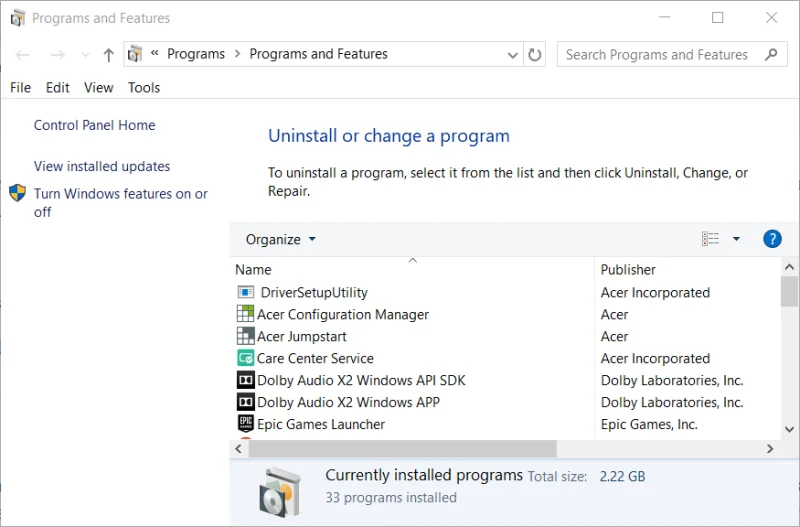
Task: Expand the address bar history dropdown
Action: 512,55
